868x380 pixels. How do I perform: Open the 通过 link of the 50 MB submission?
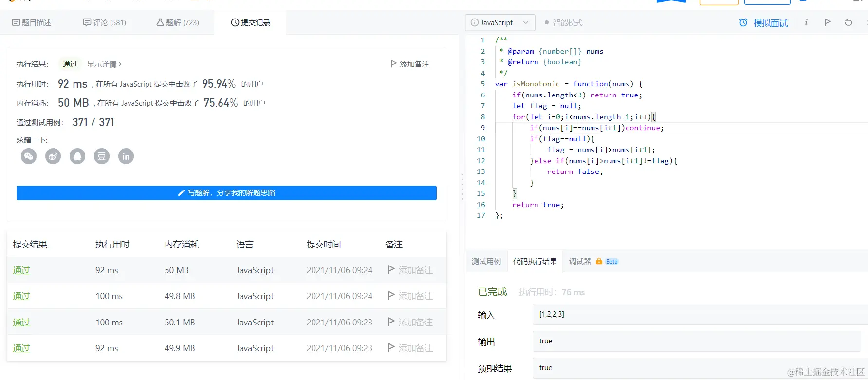click(x=21, y=270)
